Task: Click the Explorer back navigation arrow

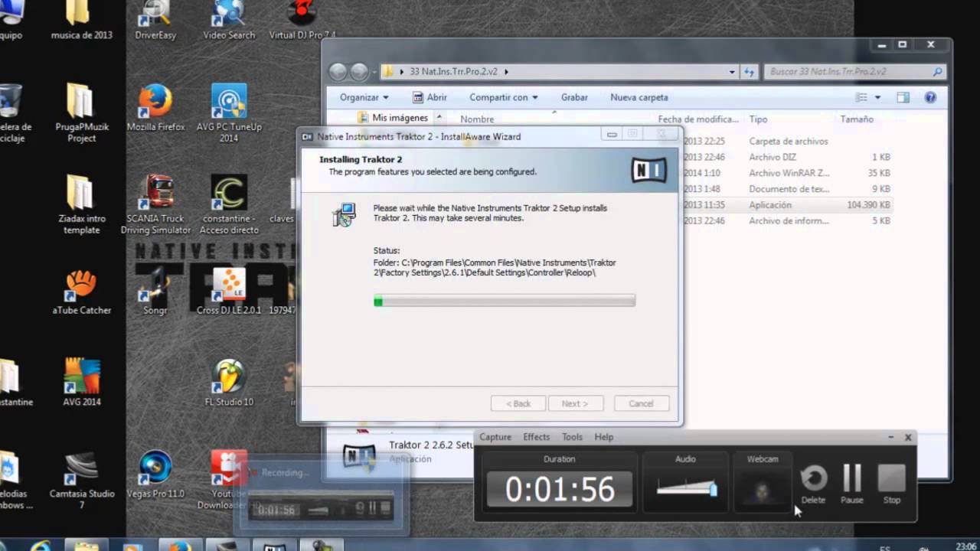Action: [338, 72]
